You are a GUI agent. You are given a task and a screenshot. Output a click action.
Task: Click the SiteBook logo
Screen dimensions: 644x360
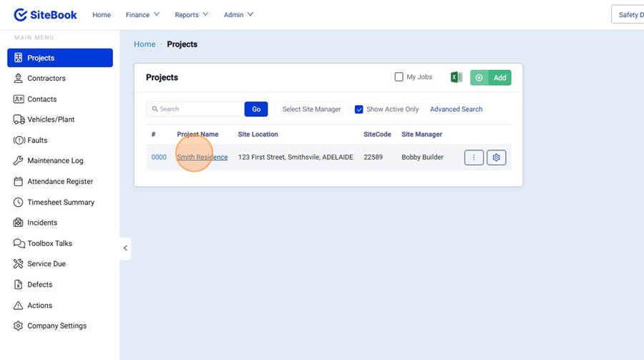[46, 14]
